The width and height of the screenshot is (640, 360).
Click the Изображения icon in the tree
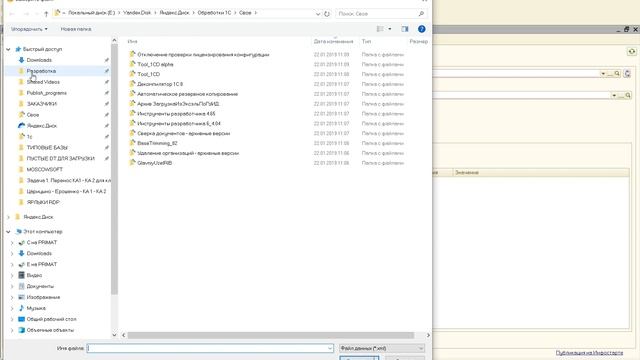22,298
